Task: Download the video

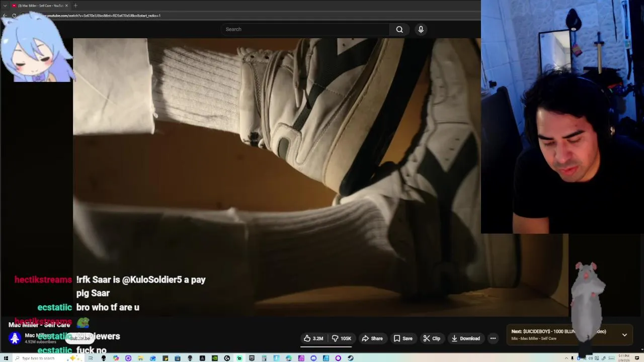Action: pyautogui.click(x=465, y=338)
